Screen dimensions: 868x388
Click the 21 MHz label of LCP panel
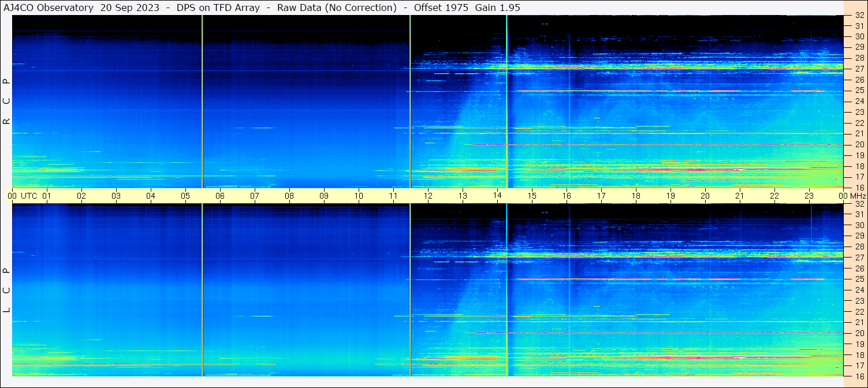(x=859, y=322)
